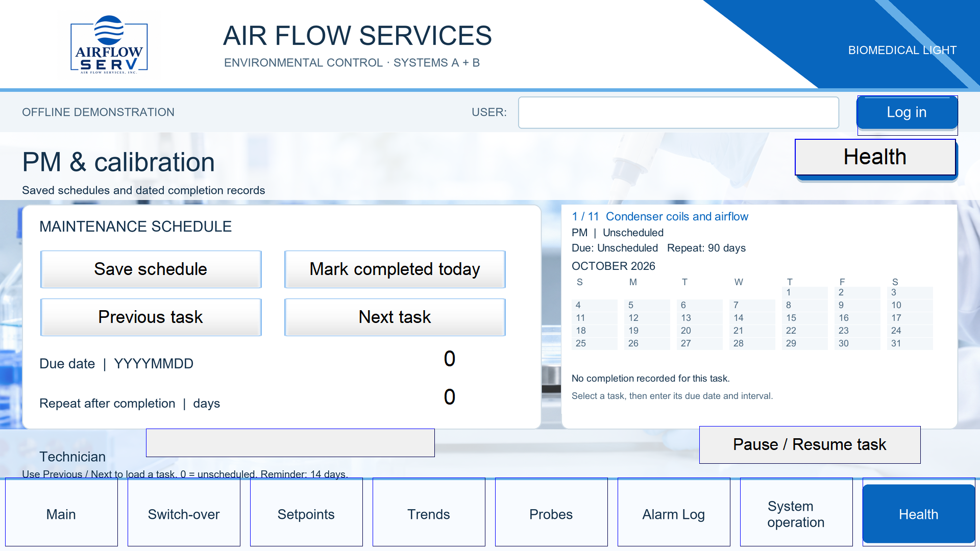Click the Repeat: 90 days text

pyautogui.click(x=706, y=248)
